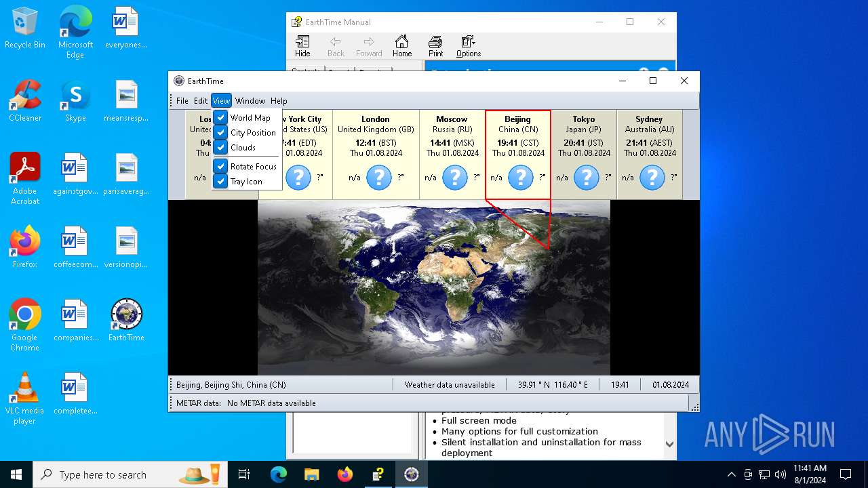Image resolution: width=868 pixels, height=488 pixels.
Task: Open File Explorer from the taskbar
Action: pyautogui.click(x=311, y=474)
